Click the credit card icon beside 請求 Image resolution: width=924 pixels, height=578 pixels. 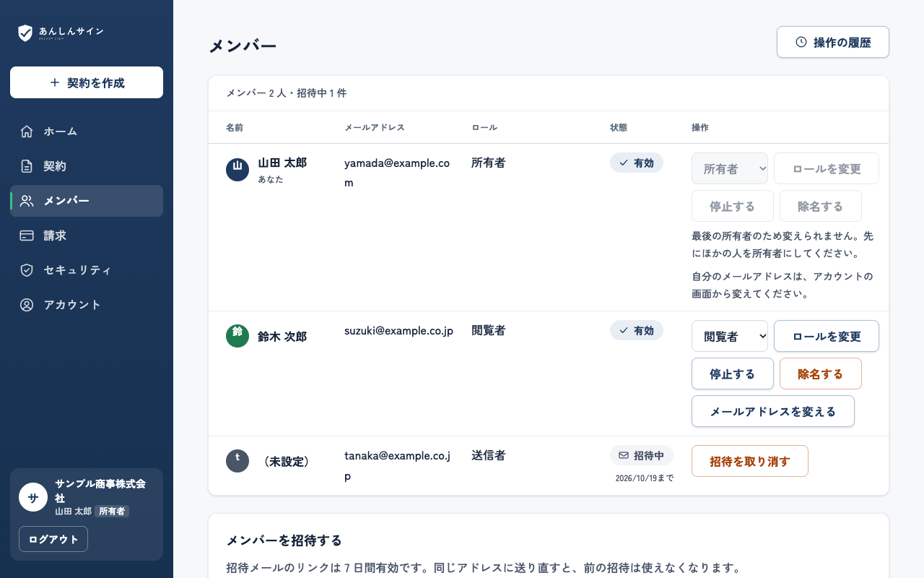(x=27, y=236)
